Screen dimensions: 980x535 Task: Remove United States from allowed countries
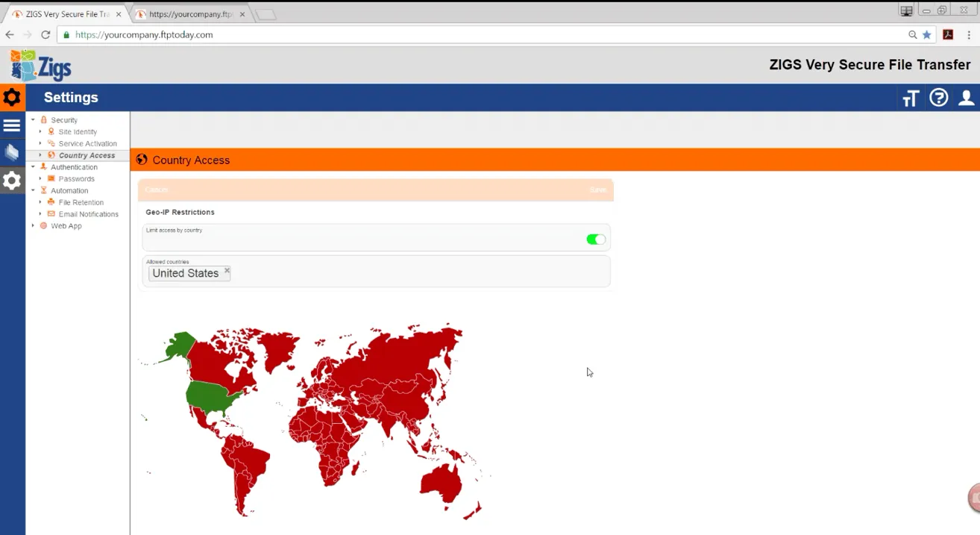(227, 271)
